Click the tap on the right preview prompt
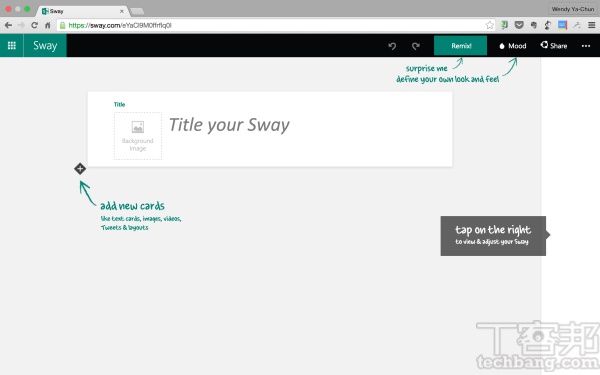 [494, 236]
